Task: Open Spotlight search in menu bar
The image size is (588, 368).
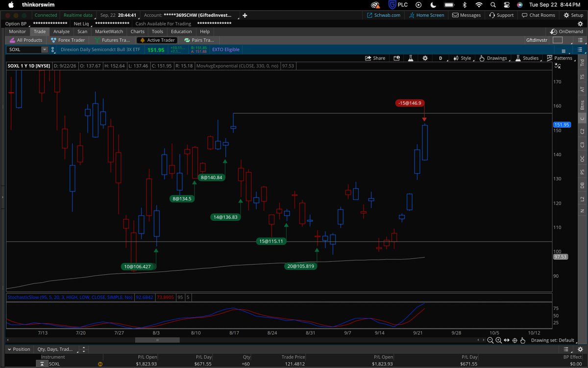Action: (492, 4)
